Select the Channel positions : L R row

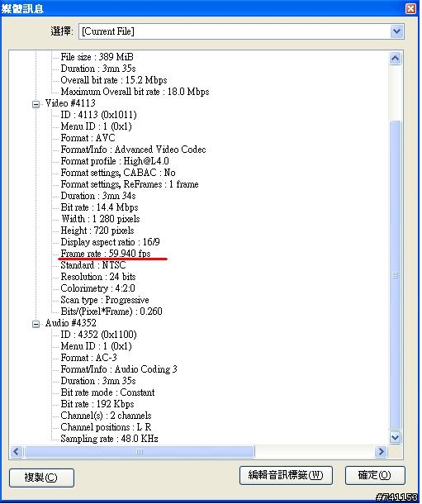pyautogui.click(x=106, y=427)
